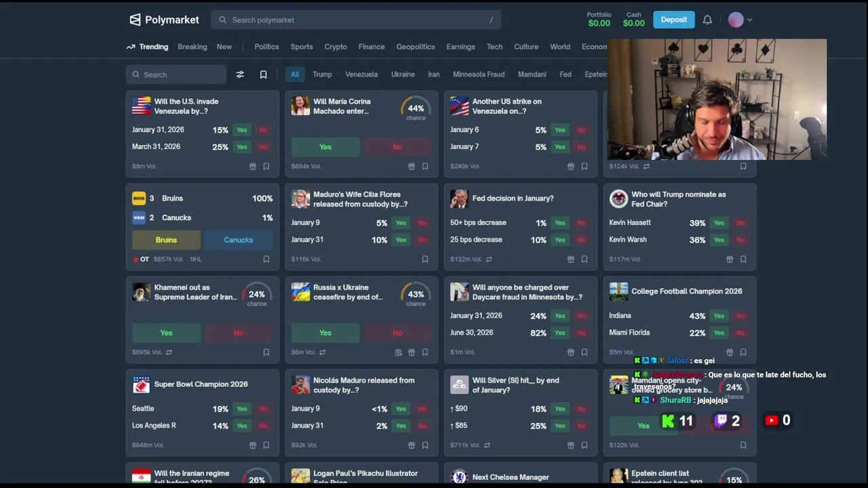Select the Mamdani filter chip
The height and width of the screenshot is (488, 868).
(532, 75)
